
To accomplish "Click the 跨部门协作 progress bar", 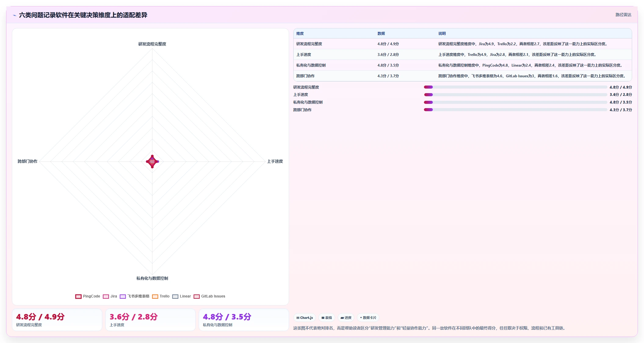I will [515, 110].
